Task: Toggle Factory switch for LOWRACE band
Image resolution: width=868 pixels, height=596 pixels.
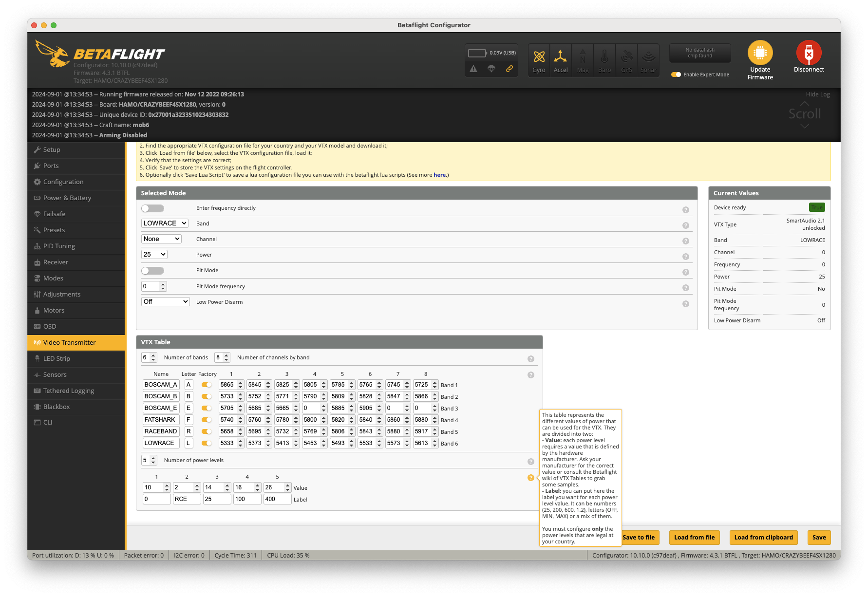Action: [207, 443]
